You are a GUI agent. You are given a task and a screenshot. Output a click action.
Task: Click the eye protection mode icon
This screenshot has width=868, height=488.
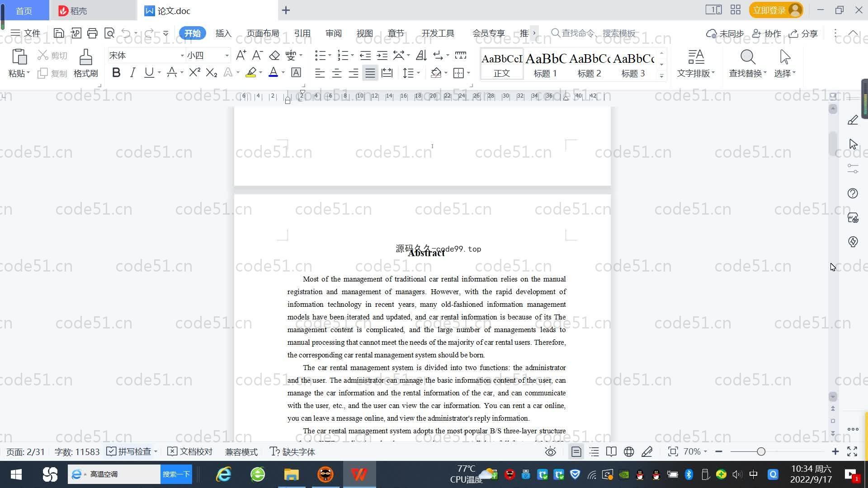[x=550, y=452]
